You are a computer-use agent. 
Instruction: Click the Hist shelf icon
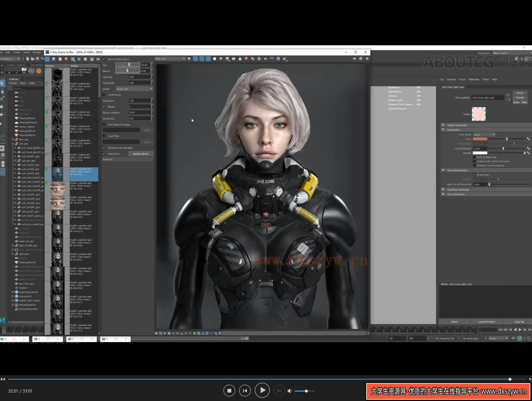click(24, 71)
